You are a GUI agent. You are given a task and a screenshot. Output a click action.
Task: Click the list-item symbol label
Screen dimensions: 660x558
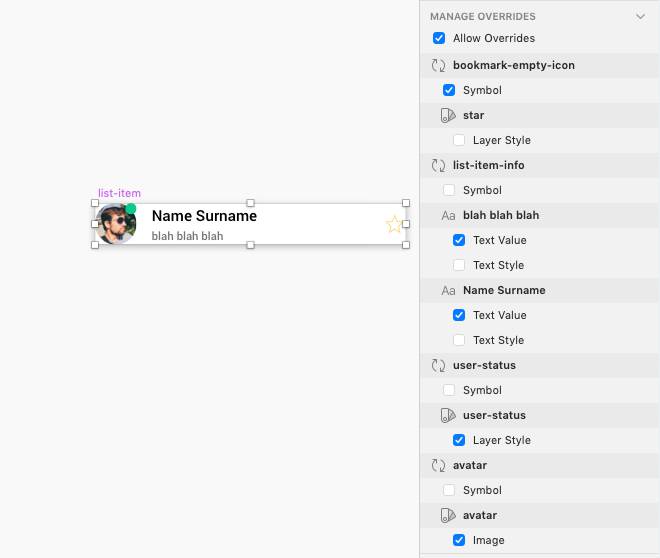coord(119,193)
